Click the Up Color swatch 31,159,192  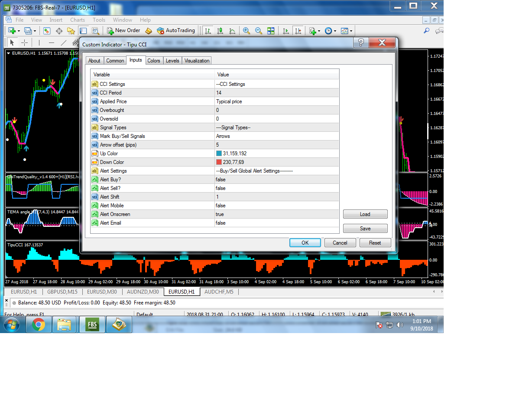[x=219, y=154]
